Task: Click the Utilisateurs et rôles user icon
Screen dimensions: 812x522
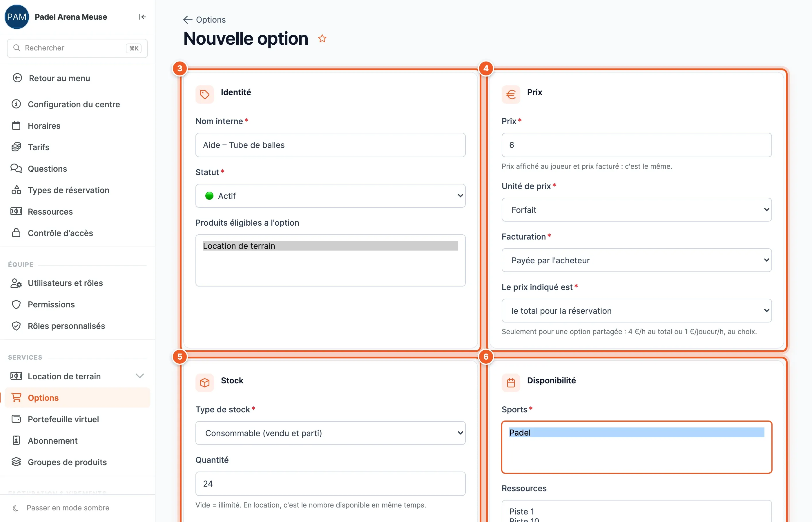Action: click(x=16, y=283)
